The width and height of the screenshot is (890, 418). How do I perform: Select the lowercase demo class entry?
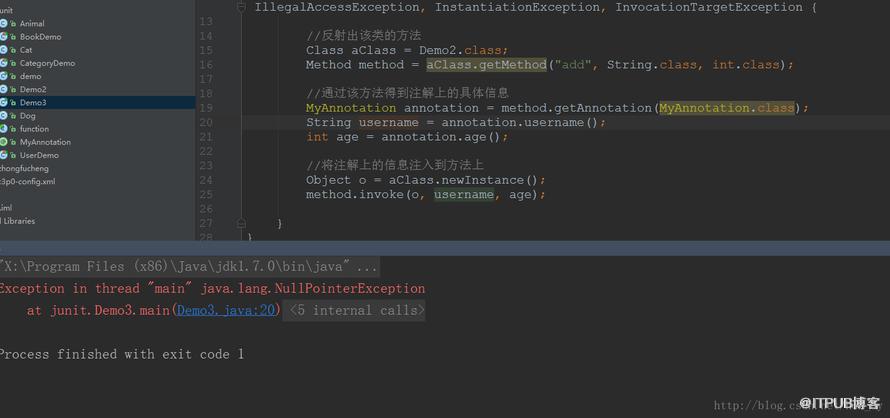pyautogui.click(x=31, y=76)
